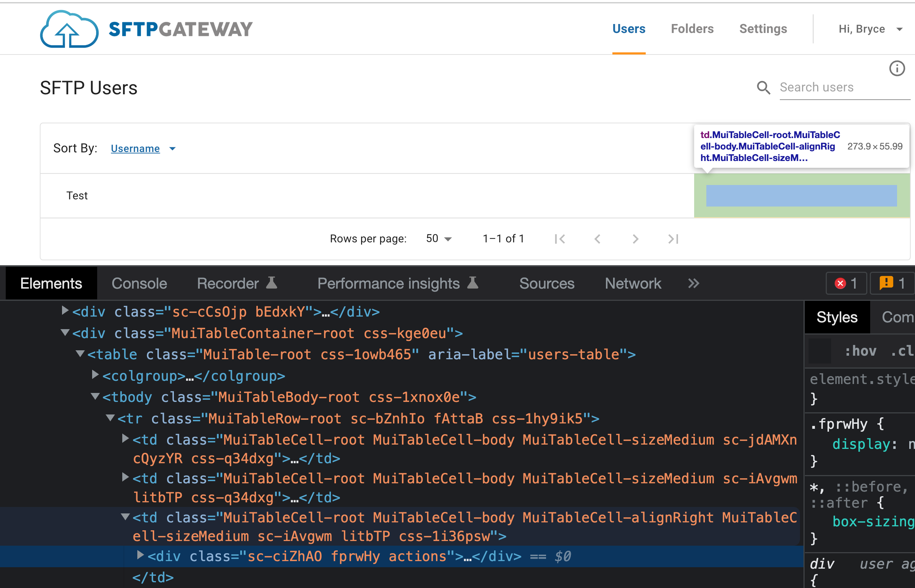This screenshot has width=915, height=588.
Task: Switch to the Folders tab
Action: coord(692,29)
